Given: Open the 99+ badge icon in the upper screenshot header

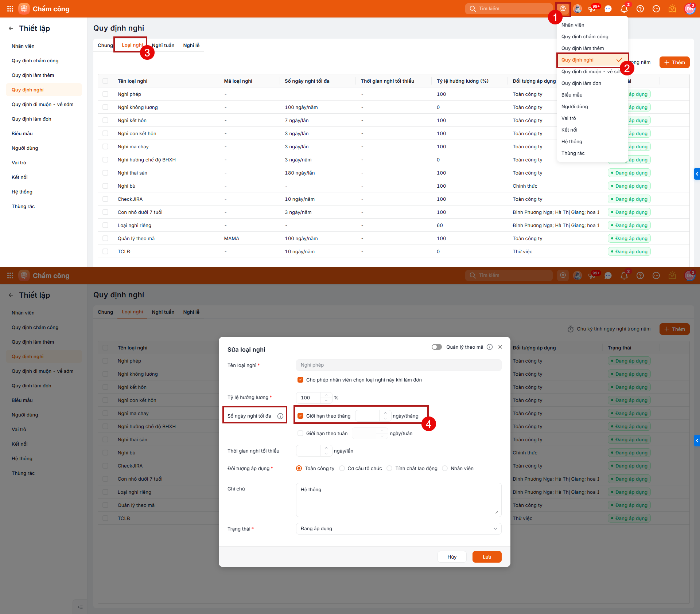Looking at the screenshot, I should coord(593,9).
